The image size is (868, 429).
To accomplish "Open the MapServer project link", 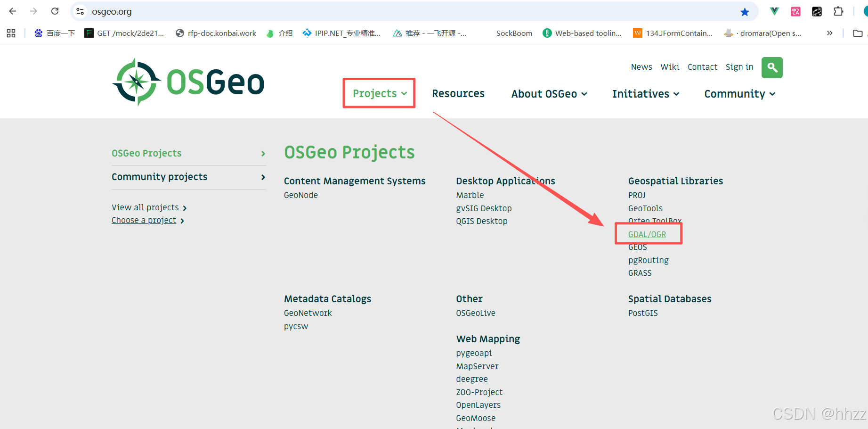I will pyautogui.click(x=477, y=366).
